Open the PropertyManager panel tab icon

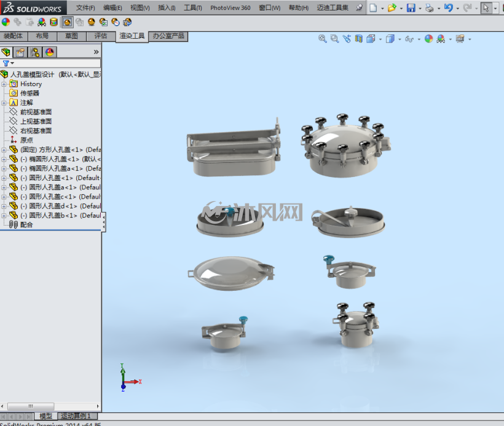point(20,52)
